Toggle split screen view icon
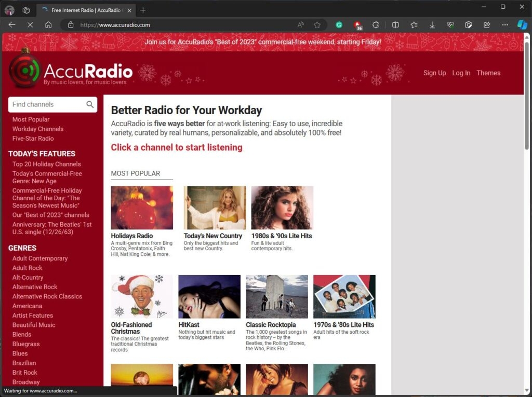Screen dimensions: 532x397 (x=395, y=25)
